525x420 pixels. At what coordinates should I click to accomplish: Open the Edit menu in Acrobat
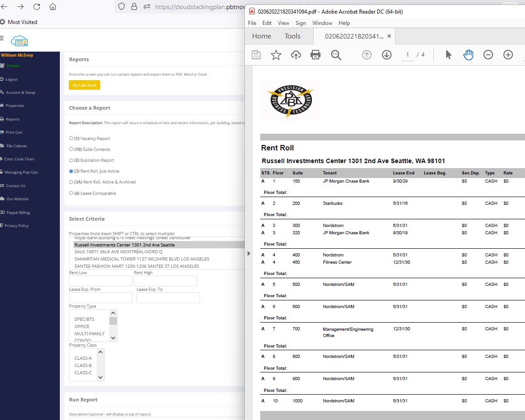(267, 23)
